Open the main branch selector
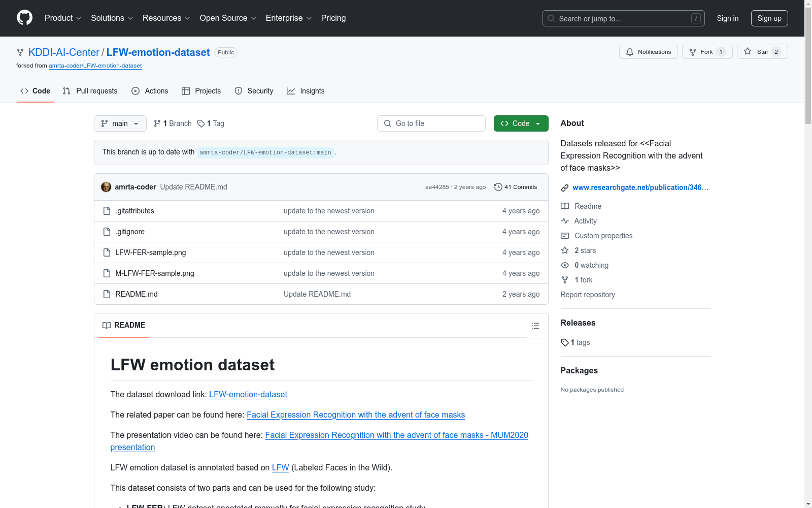Viewport: 812px width, 508px height. [x=120, y=123]
